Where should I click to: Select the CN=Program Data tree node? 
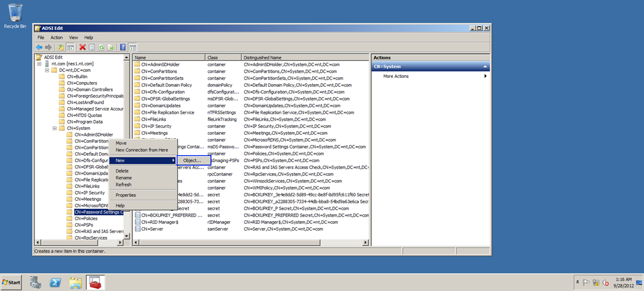85,122
